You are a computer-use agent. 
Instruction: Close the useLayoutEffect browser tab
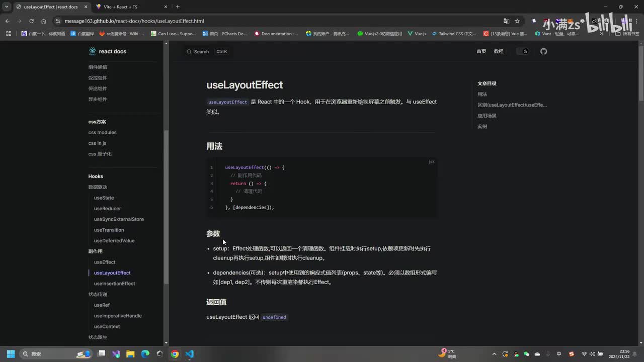(x=86, y=7)
